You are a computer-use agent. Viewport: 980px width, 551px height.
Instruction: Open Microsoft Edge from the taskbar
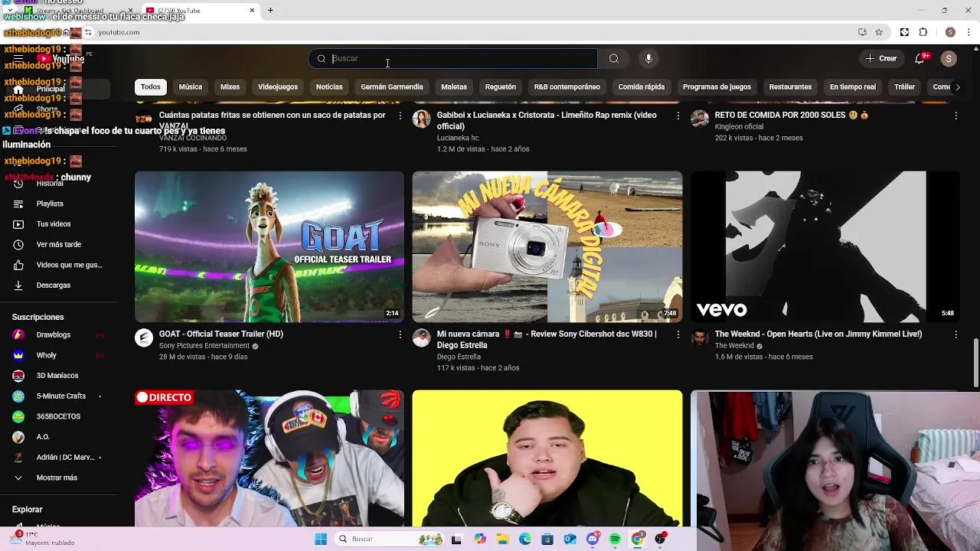coord(525,539)
